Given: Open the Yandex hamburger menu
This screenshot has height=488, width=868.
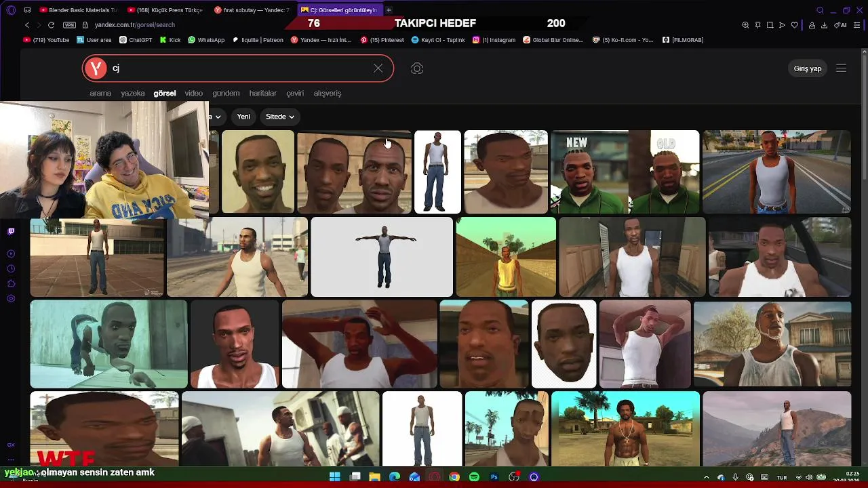Looking at the screenshot, I should click(841, 68).
